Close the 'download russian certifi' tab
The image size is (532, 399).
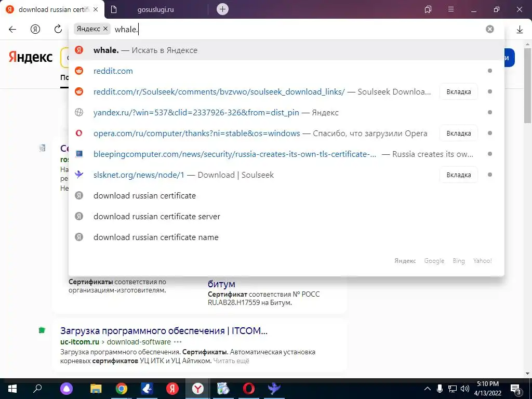(96, 9)
